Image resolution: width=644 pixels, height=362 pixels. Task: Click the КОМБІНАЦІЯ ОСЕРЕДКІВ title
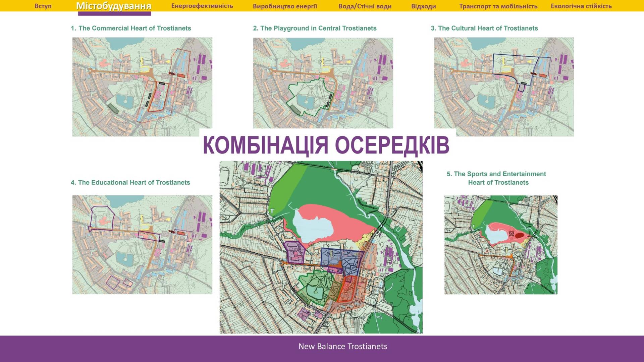(326, 145)
